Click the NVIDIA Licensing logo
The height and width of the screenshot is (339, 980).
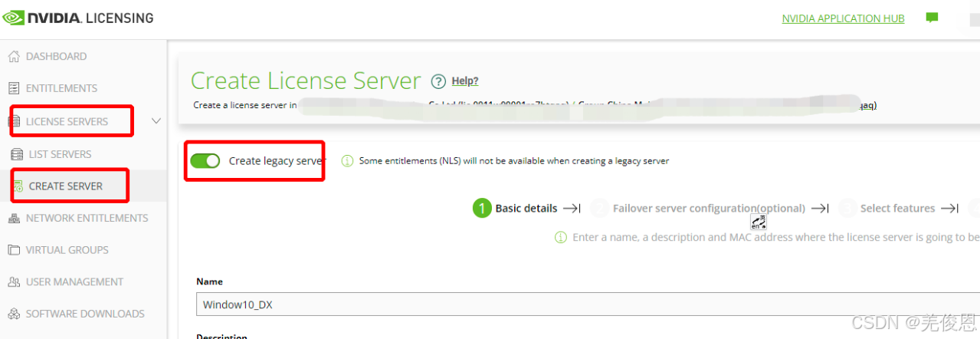tap(78, 17)
